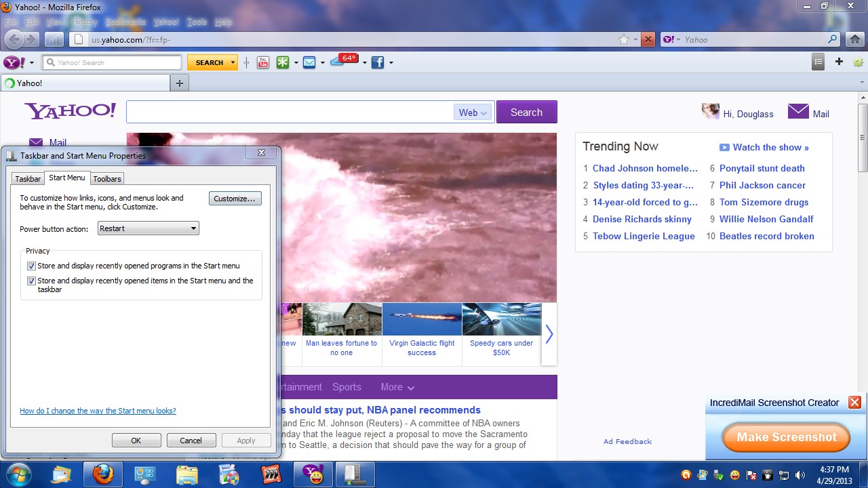
Task: Open dropdown arrow beside the mail icon
Action: click(x=323, y=63)
